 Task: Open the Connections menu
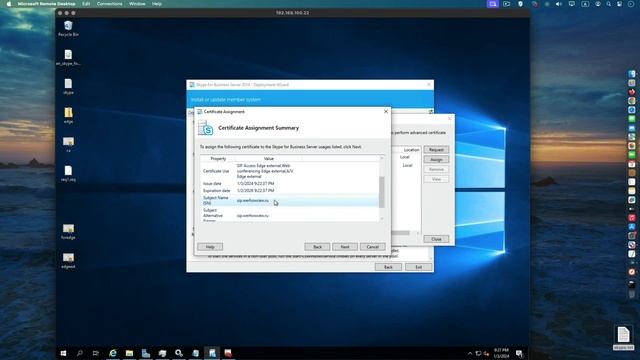[109, 4]
